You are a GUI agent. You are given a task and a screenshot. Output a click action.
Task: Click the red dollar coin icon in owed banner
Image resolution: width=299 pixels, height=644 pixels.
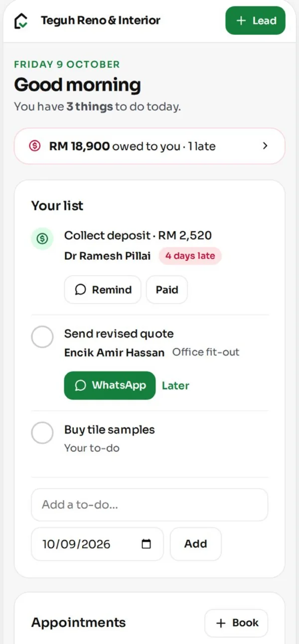pos(34,146)
